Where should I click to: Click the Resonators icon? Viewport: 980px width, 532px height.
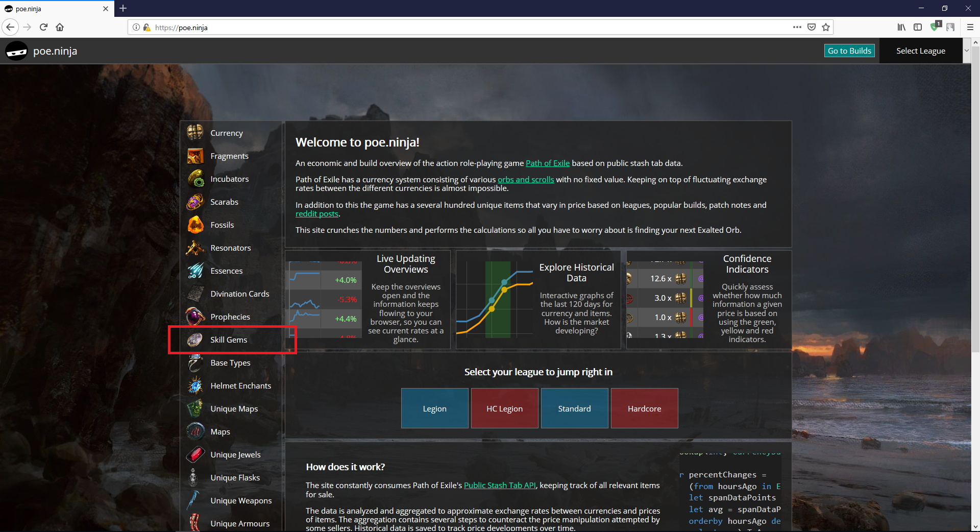tap(195, 248)
